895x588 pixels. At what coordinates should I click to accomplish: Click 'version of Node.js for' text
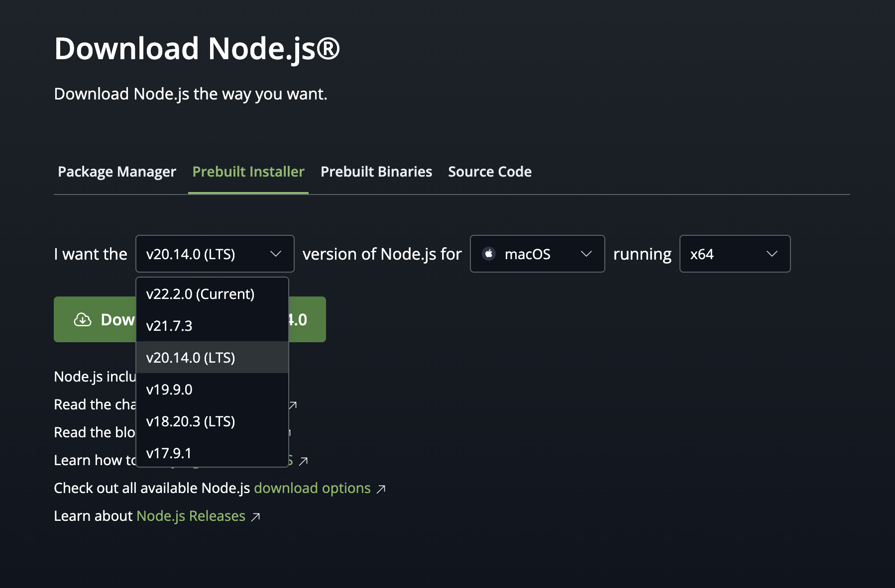[382, 254]
